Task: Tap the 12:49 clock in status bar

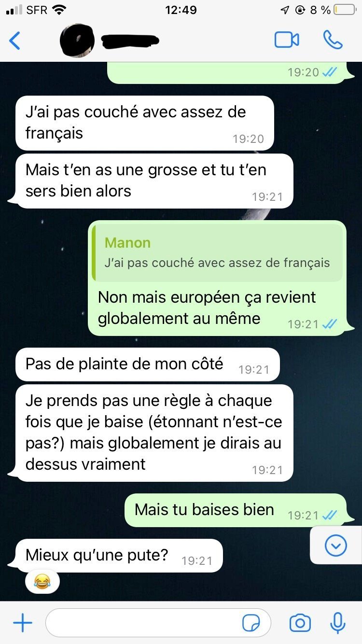Action: 181,10
